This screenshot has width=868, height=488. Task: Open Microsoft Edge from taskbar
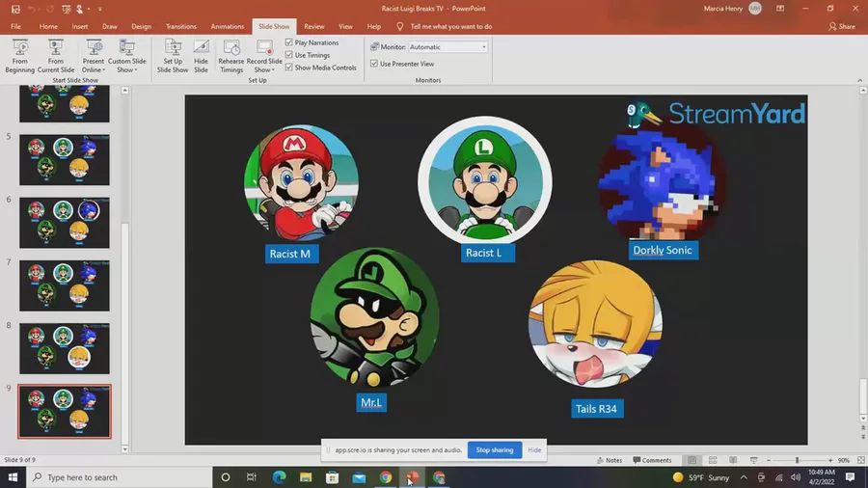(x=279, y=477)
